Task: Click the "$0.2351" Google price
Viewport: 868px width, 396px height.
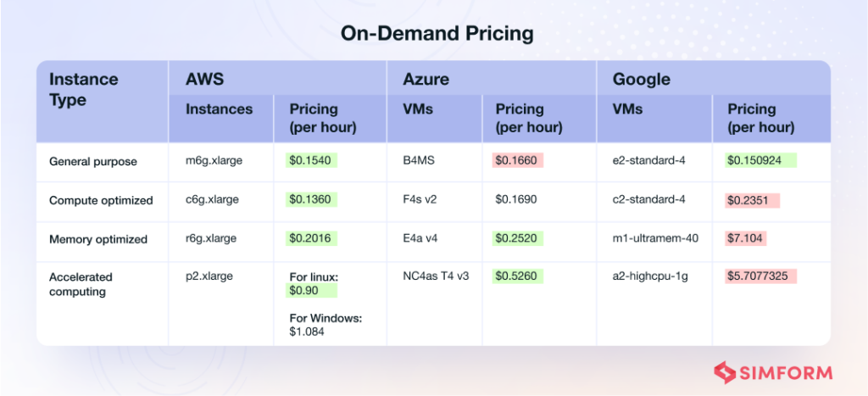Action: tap(753, 200)
